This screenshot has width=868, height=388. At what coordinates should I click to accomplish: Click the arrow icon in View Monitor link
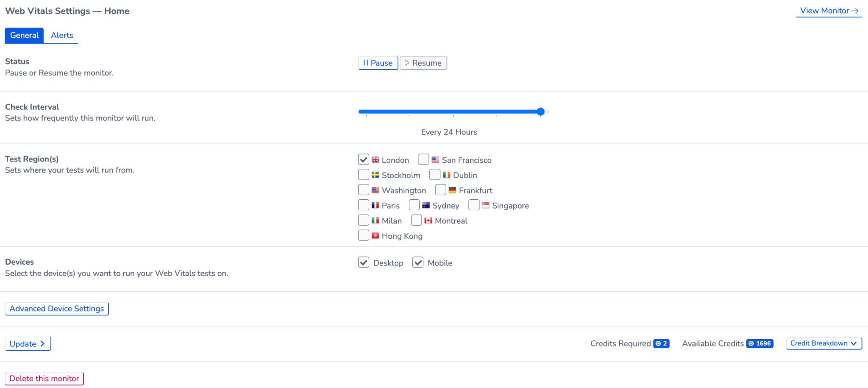coord(854,11)
